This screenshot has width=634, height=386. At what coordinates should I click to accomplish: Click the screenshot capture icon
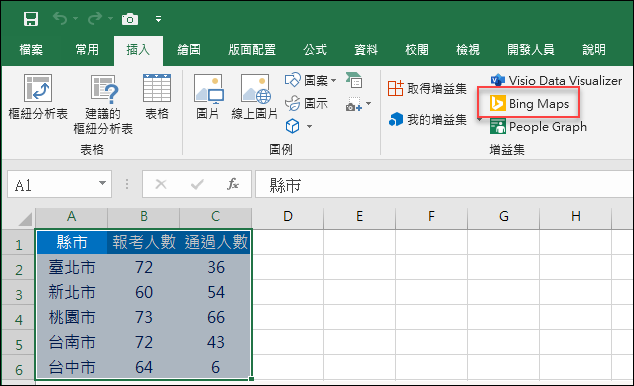click(354, 104)
